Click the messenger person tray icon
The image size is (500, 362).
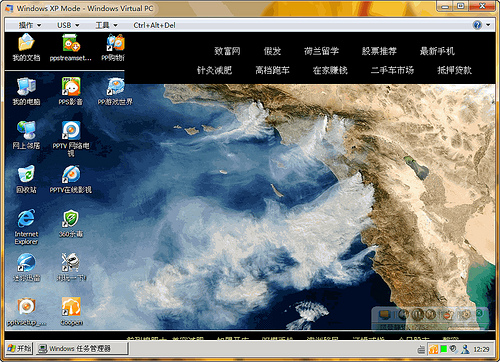click(465, 349)
